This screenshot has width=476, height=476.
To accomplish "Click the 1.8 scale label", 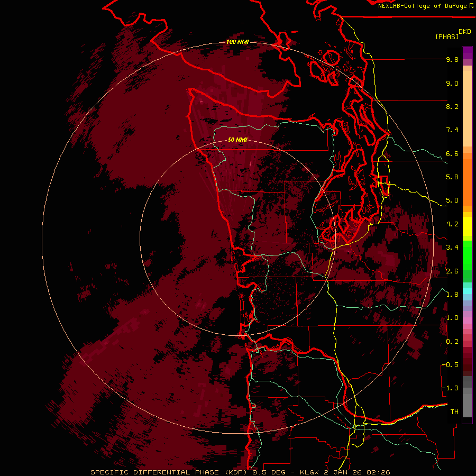I will [452, 295].
